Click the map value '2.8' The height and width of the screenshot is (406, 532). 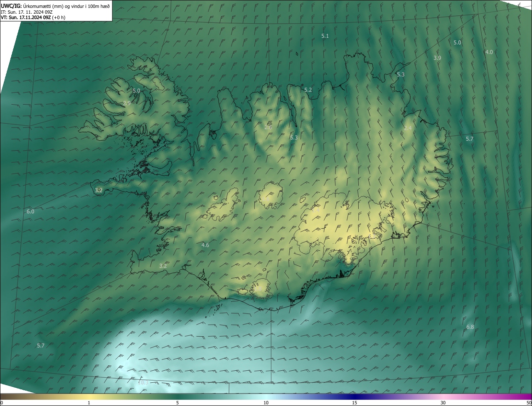coord(268,127)
